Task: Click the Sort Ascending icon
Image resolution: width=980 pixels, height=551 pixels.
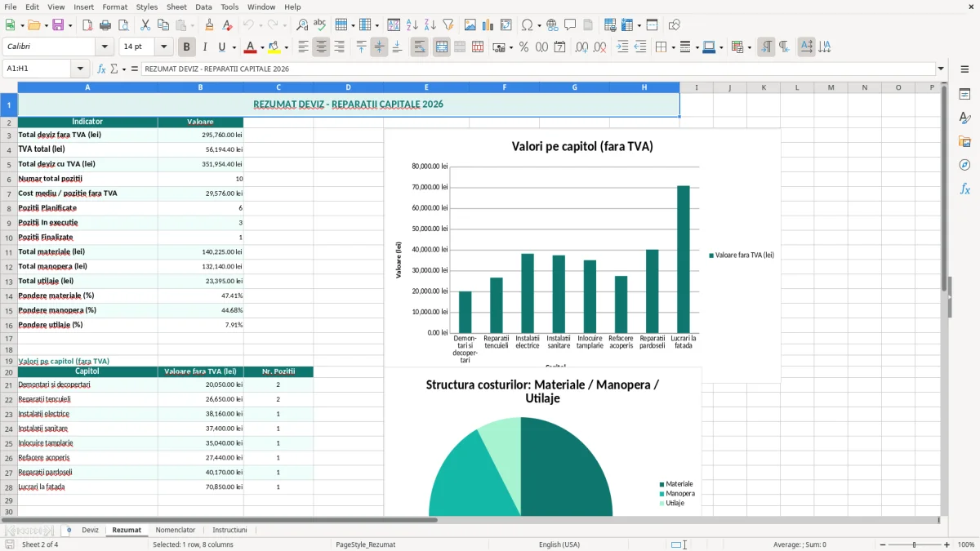Action: click(x=412, y=25)
